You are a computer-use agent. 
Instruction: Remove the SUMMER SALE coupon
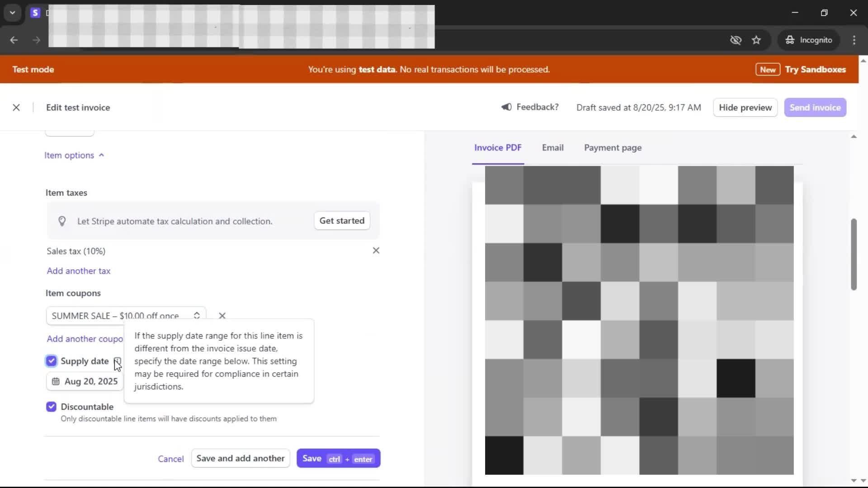(x=222, y=316)
